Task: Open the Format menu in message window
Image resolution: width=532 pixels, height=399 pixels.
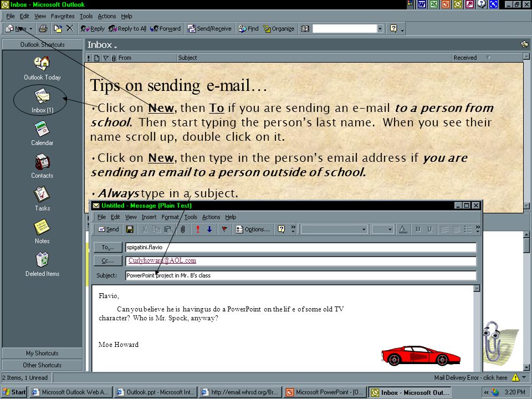Action: click(x=170, y=217)
